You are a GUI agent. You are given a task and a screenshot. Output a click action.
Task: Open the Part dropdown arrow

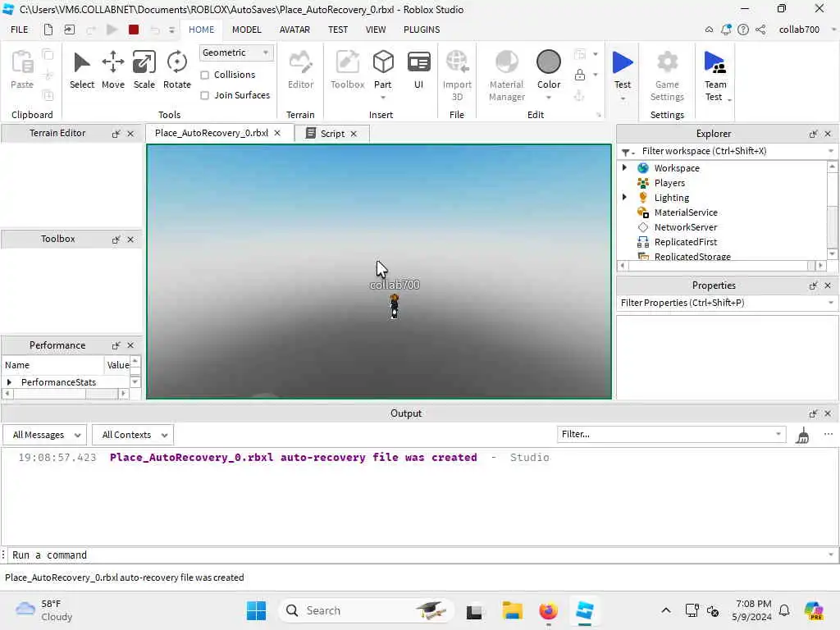point(383,98)
